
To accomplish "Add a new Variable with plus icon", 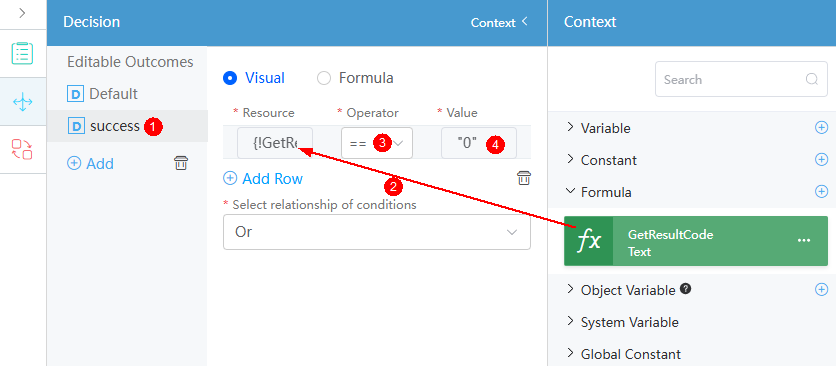I will (822, 128).
